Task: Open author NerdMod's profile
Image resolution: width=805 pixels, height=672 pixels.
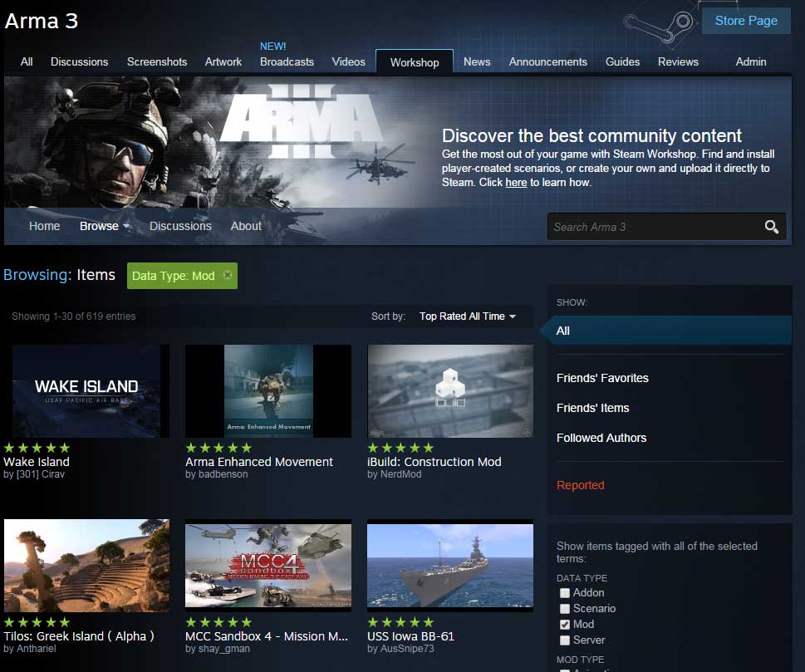Action: click(400, 474)
